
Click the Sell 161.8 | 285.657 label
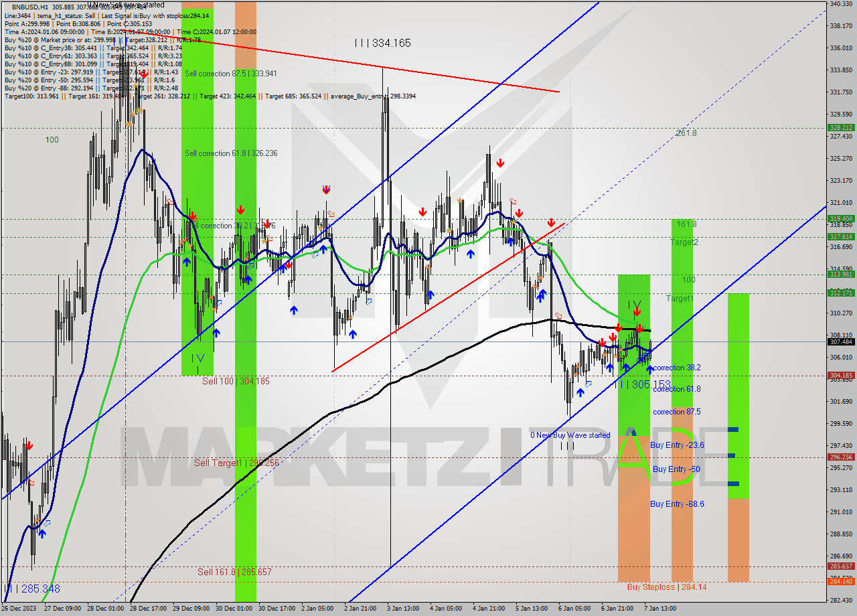coord(234,572)
